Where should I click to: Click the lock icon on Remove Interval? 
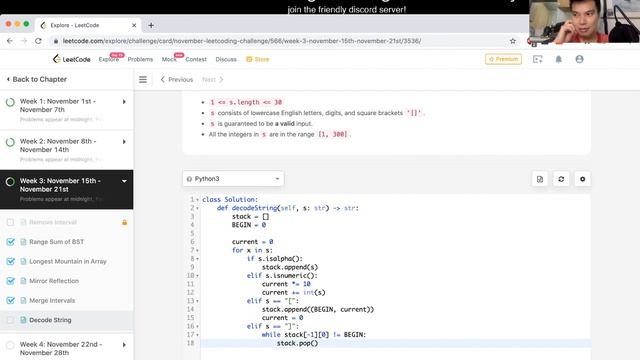pos(124,222)
